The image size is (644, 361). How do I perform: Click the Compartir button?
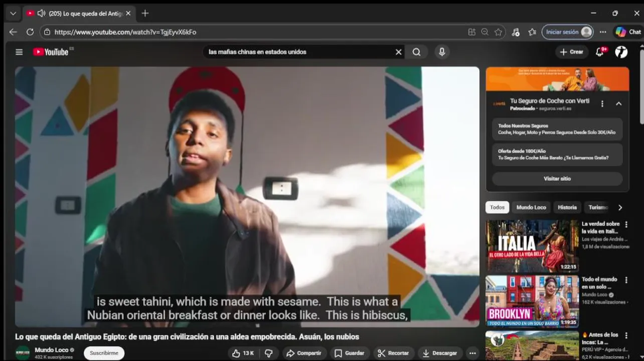coord(304,353)
